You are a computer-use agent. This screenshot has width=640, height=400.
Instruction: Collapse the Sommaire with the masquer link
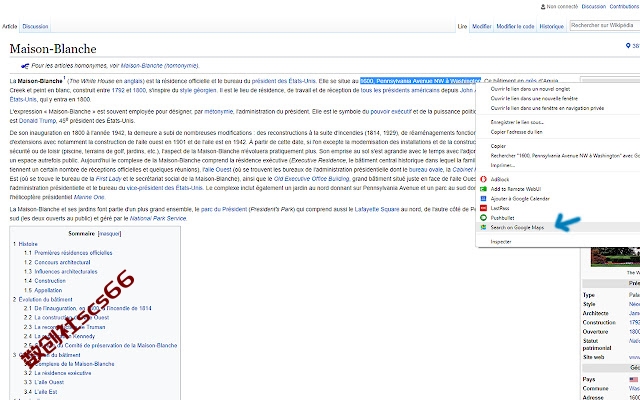(x=109, y=234)
